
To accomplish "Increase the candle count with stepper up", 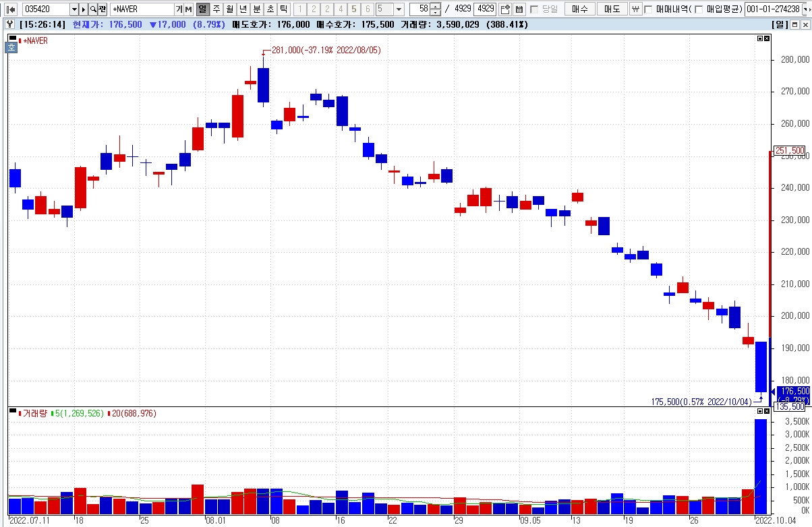I will coord(436,6).
